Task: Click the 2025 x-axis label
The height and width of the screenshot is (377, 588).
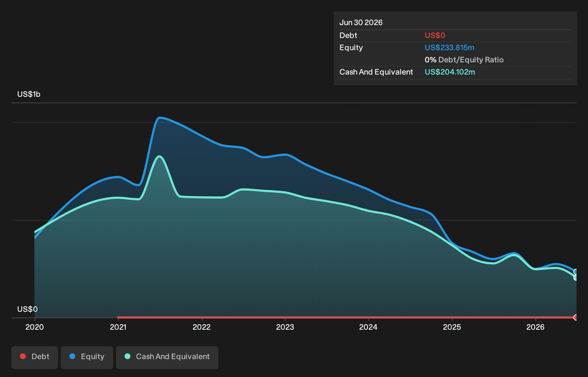Action: click(x=452, y=327)
